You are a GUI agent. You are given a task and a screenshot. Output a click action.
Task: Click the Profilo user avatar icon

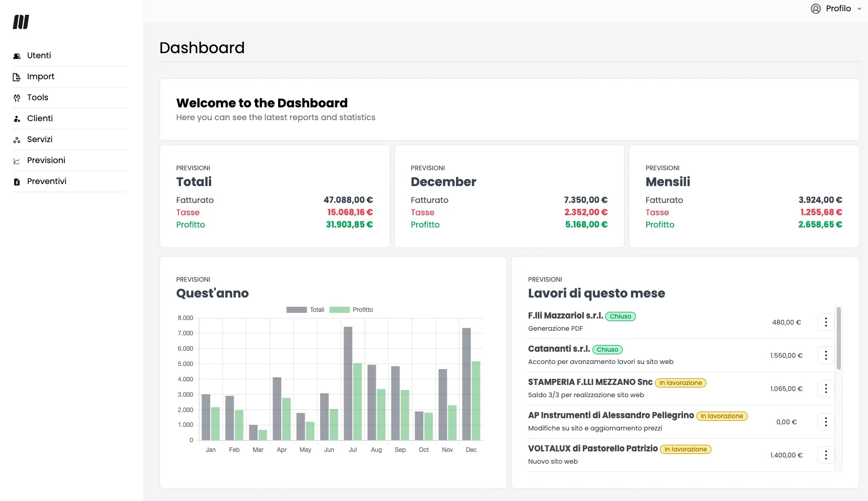point(816,9)
